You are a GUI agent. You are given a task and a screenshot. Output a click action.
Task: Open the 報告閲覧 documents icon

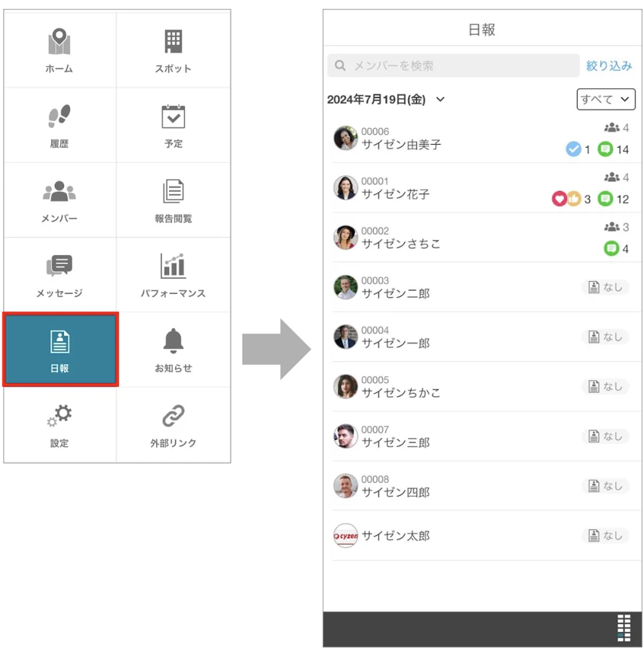(x=173, y=191)
